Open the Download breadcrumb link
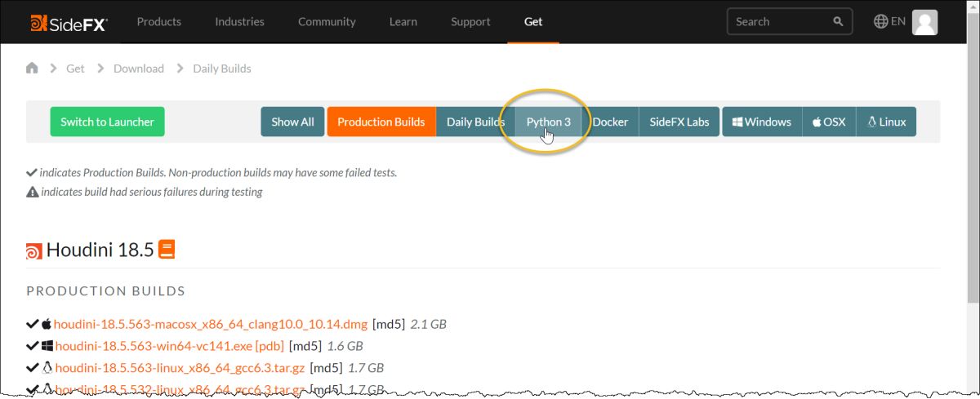 pos(139,69)
